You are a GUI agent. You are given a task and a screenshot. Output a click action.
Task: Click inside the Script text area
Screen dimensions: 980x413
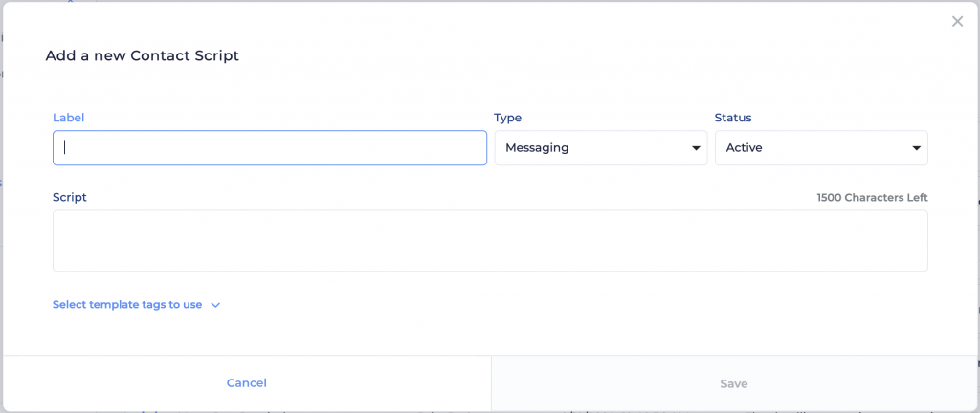490,241
